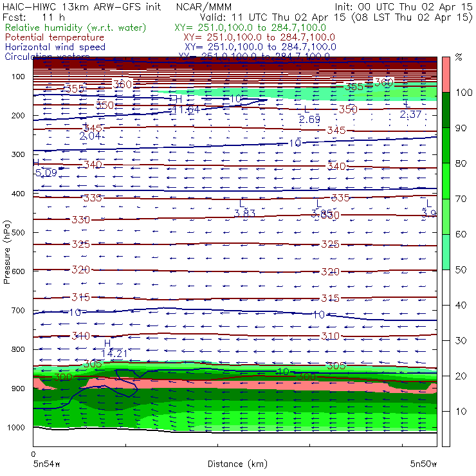476x476 pixels.
Task: Click the '%' unit label above colorbar
Action: 459,57
